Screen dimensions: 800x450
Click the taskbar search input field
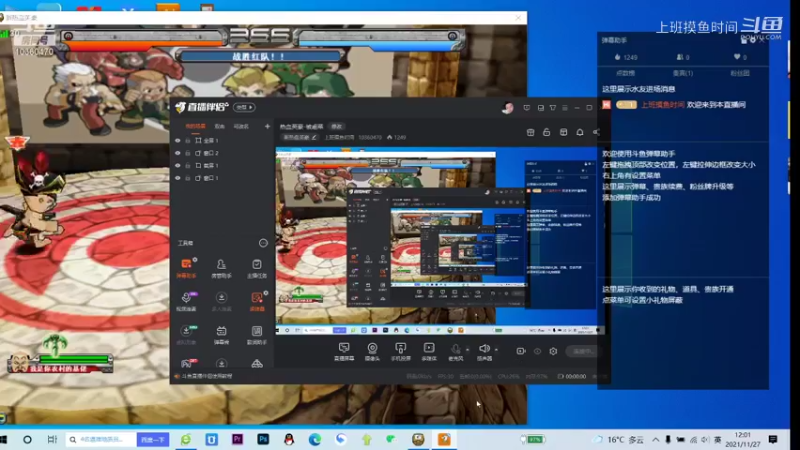tap(101, 439)
